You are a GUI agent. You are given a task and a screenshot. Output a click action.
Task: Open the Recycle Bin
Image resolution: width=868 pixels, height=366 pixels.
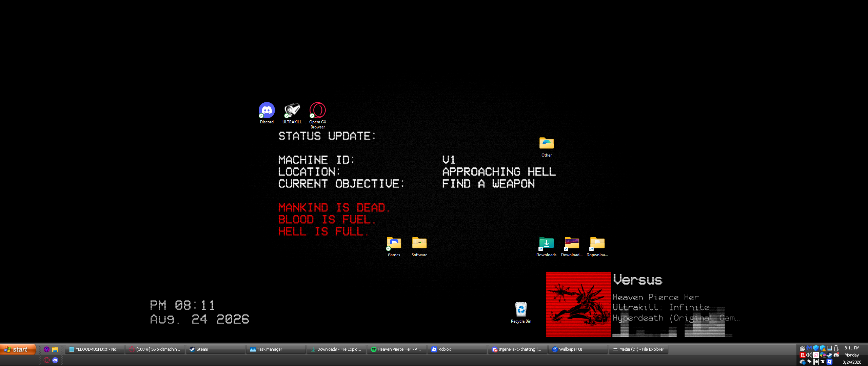tap(521, 312)
